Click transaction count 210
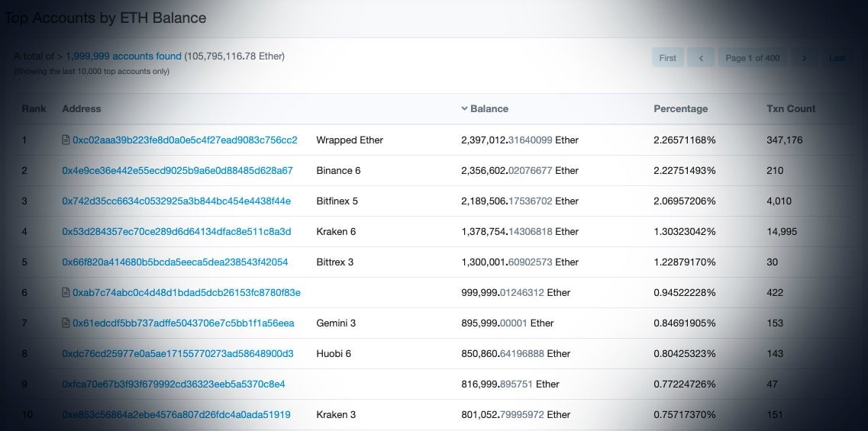This screenshot has height=431, width=868. [x=775, y=170]
